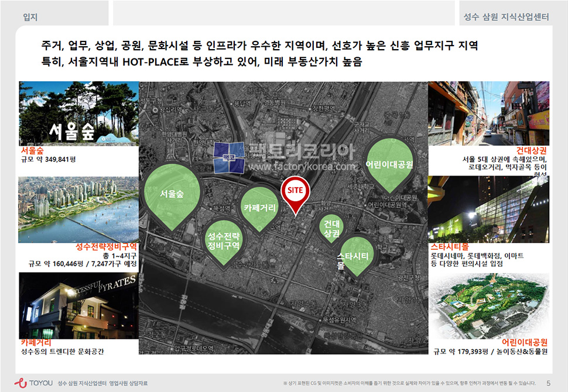Select the green 건대 상권 map marker
The width and height of the screenshot is (568, 392).
click(x=331, y=229)
